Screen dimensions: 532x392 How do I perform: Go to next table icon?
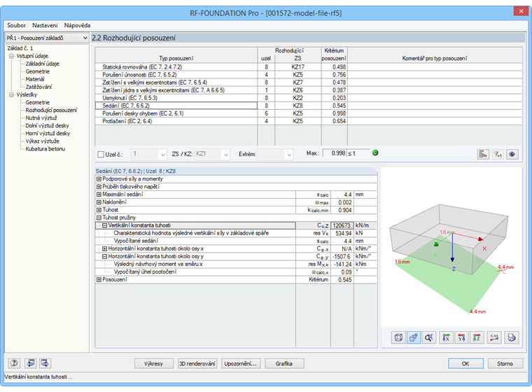[45, 363]
